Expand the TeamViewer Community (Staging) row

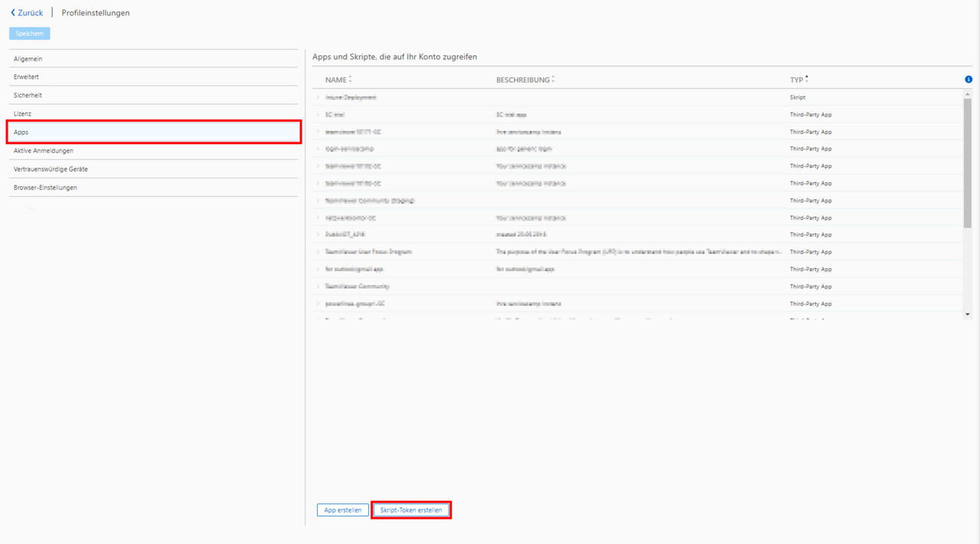pos(318,200)
